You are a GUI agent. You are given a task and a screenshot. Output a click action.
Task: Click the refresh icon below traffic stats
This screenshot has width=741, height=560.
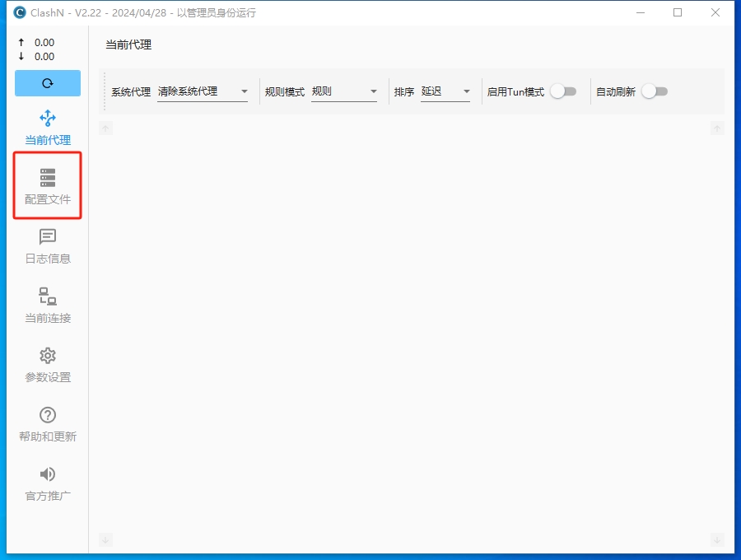click(47, 84)
